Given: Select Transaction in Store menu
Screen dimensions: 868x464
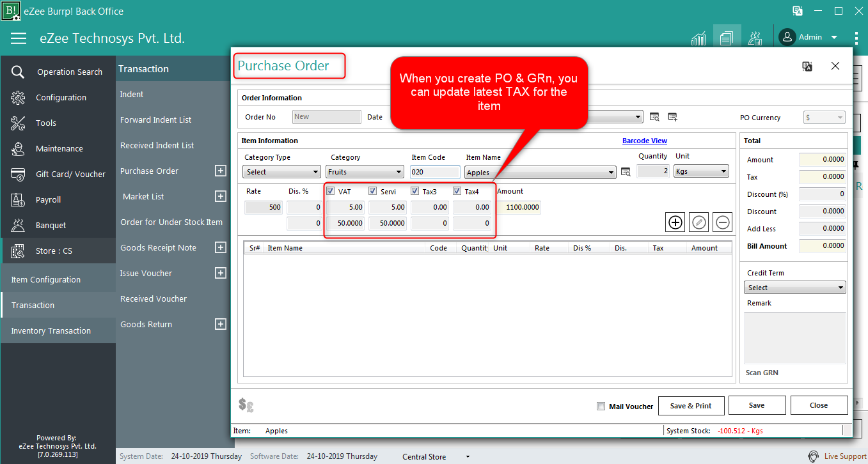Looking at the screenshot, I should pyautogui.click(x=58, y=305).
